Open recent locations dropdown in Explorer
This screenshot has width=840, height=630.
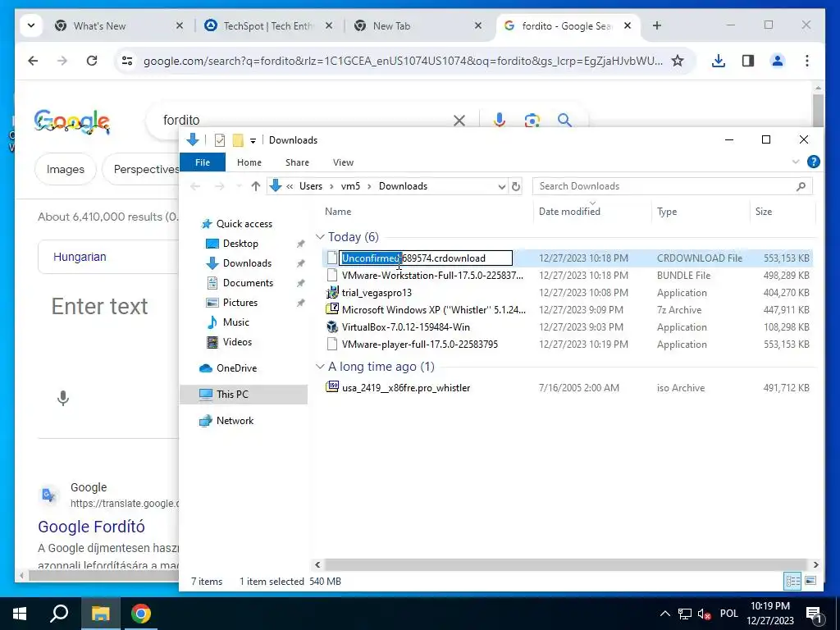pyautogui.click(x=239, y=186)
